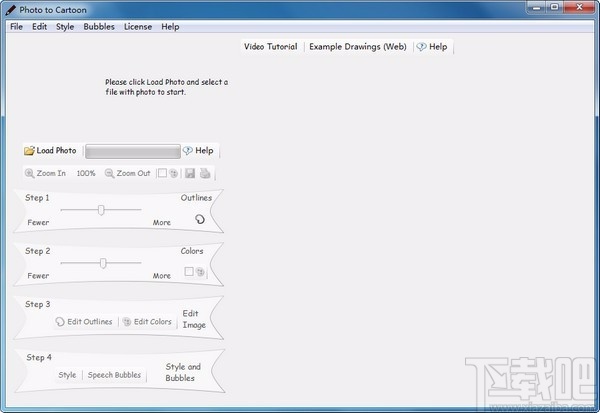This screenshot has height=413, width=600.
Task: Click the Step 1 outlines slider handle
Action: (x=101, y=210)
